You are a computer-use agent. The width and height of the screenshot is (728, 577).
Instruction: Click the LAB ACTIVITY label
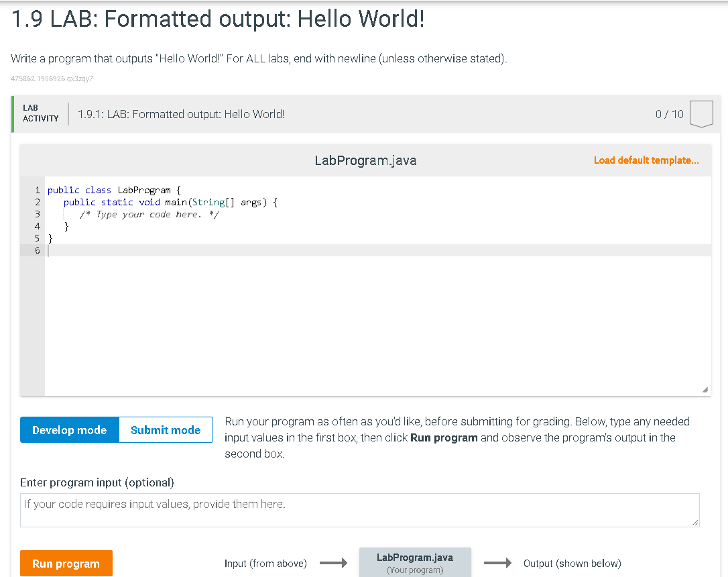(x=40, y=112)
